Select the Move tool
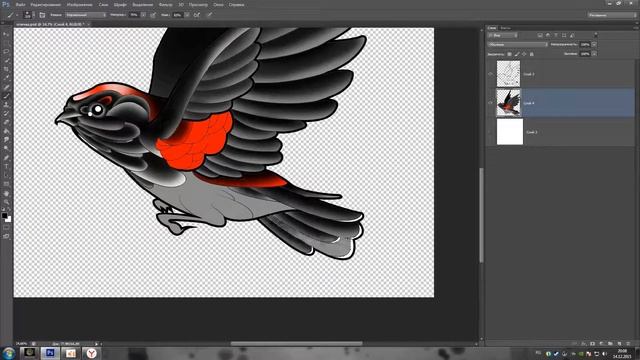The image size is (640, 360). [6, 34]
